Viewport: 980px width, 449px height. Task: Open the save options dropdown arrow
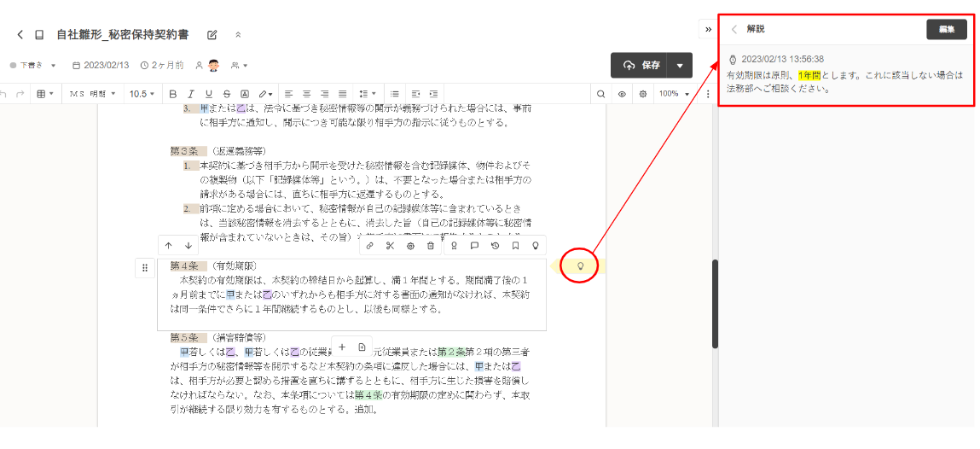click(680, 66)
